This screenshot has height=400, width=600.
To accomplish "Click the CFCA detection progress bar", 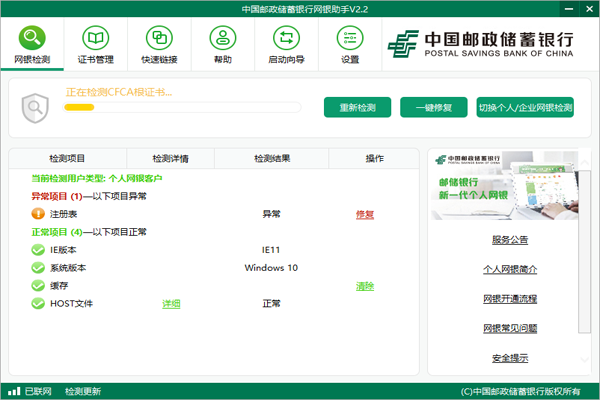I will (181, 107).
